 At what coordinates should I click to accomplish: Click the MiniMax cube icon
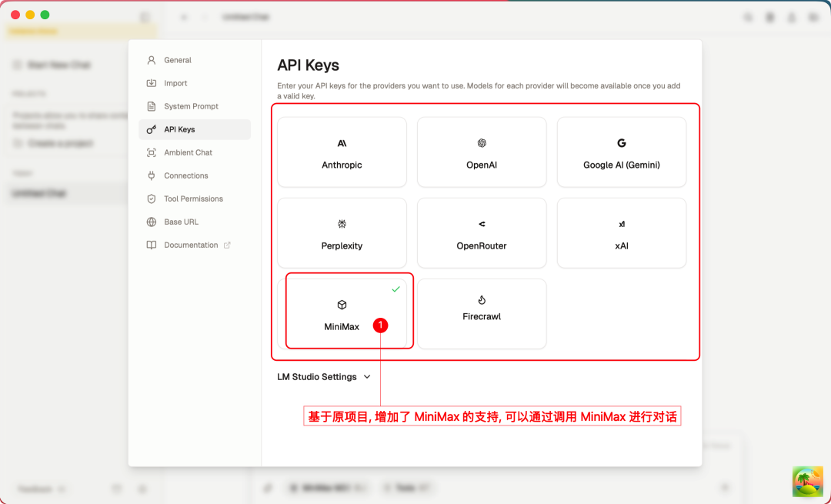click(x=342, y=305)
